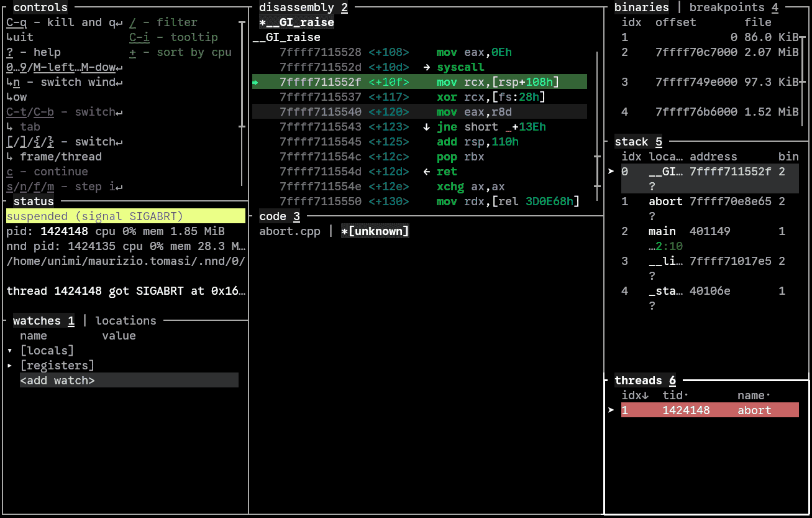Click the idx column header to sort threads
812x518 pixels.
634,395
